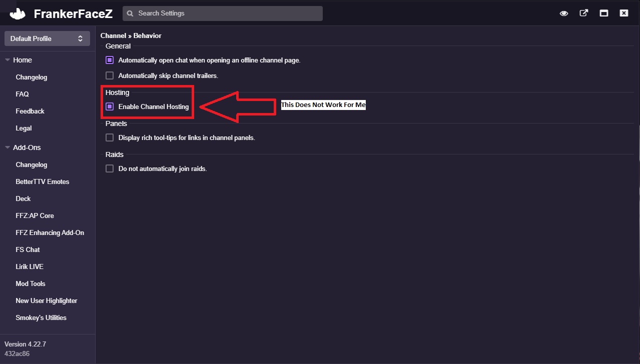Image resolution: width=640 pixels, height=364 pixels.
Task: Select BetterTTV Emotes add-on
Action: point(43,181)
